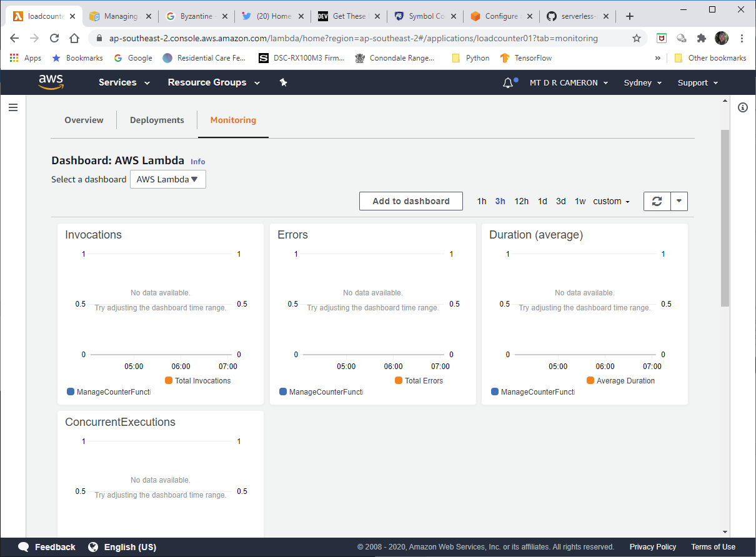Set time range to 1h

tap(482, 201)
